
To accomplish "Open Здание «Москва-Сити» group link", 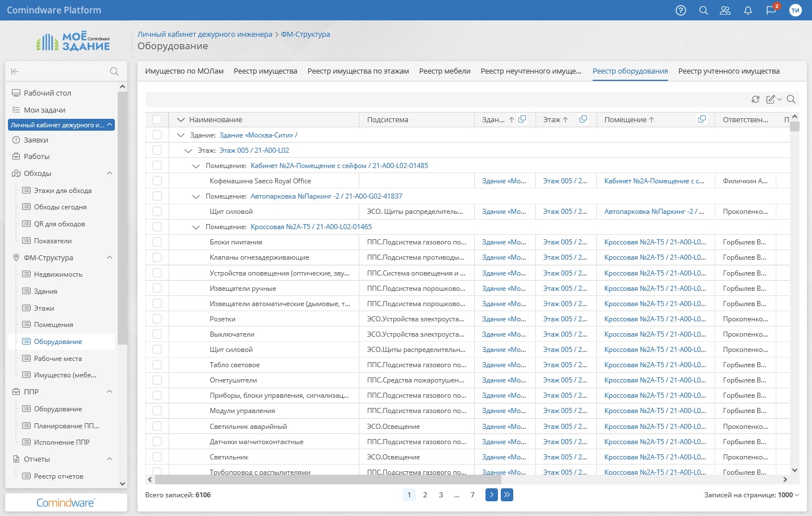I will [258, 135].
